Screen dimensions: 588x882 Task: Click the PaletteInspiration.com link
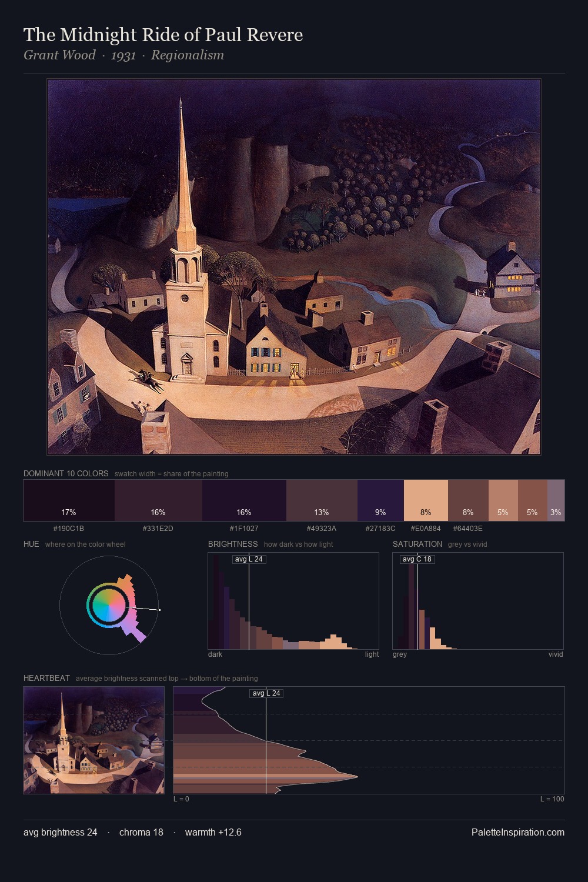click(518, 832)
